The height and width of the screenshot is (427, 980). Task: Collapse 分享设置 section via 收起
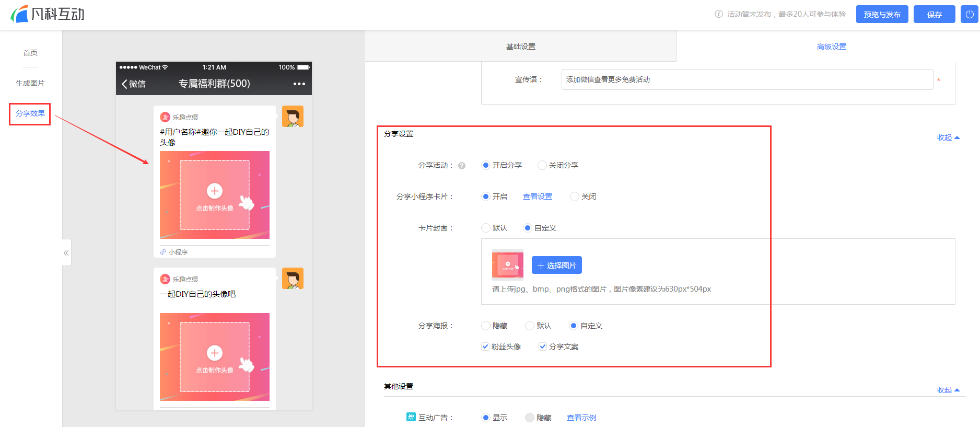948,137
